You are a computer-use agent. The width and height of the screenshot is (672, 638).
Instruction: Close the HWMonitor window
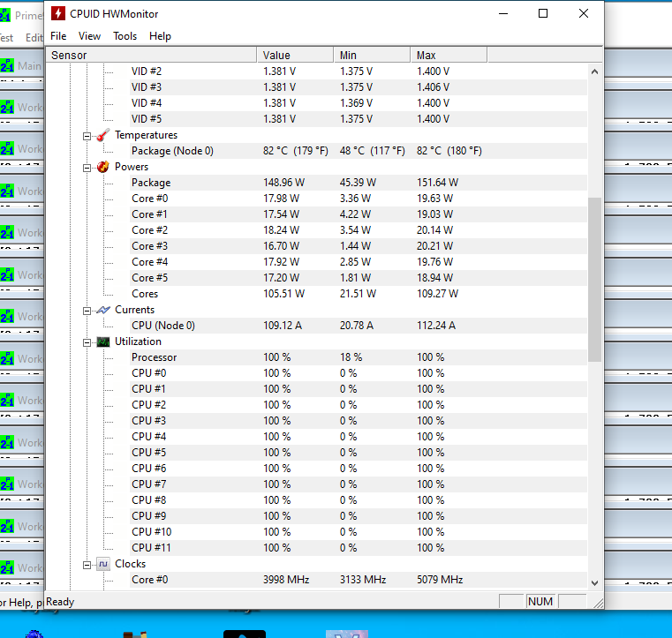coord(584,14)
